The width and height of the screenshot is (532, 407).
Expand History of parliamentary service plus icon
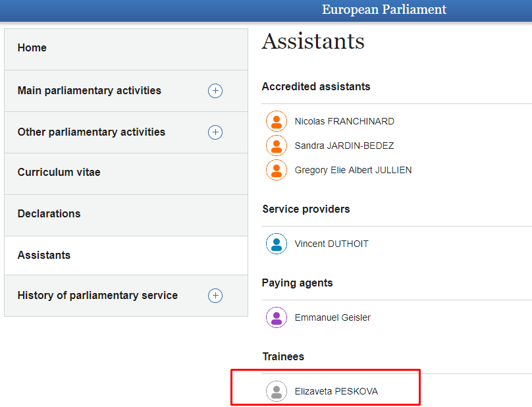pos(215,296)
